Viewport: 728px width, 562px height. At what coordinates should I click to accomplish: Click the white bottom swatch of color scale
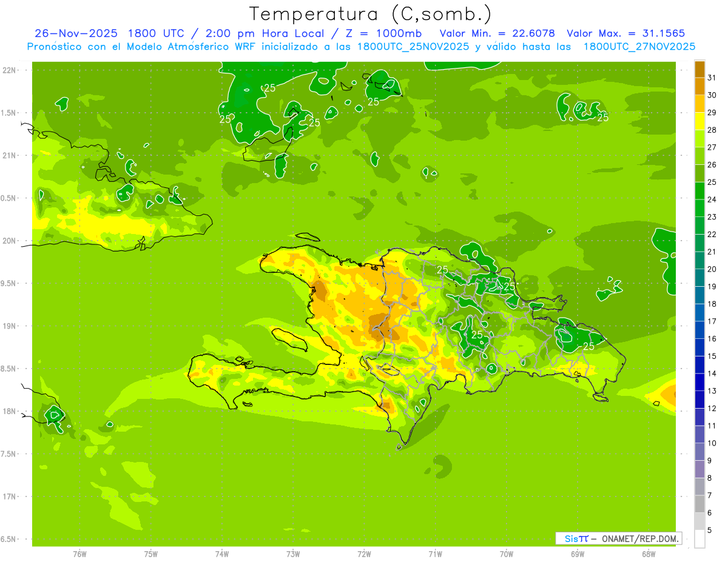click(x=699, y=539)
